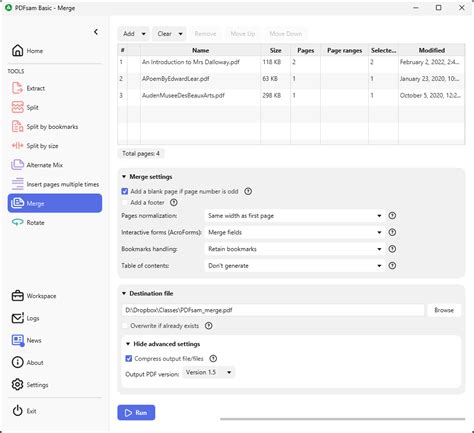The width and height of the screenshot is (474, 433).
Task: Select the Split tool icon
Action: (17, 107)
